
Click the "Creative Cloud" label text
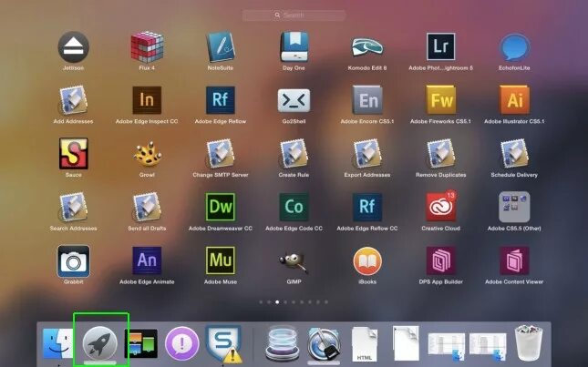coord(440,229)
